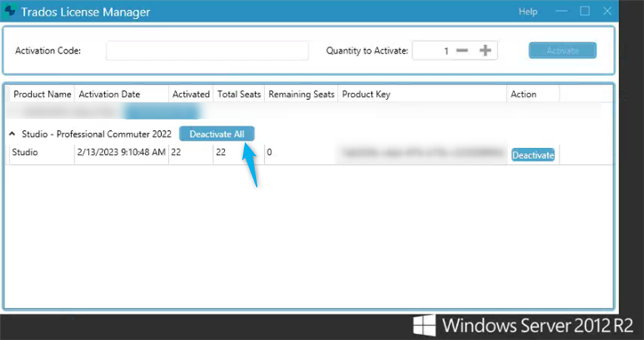The image size is (644, 340).
Task: Increase Quantity to Activate with plus button
Action: (486, 50)
